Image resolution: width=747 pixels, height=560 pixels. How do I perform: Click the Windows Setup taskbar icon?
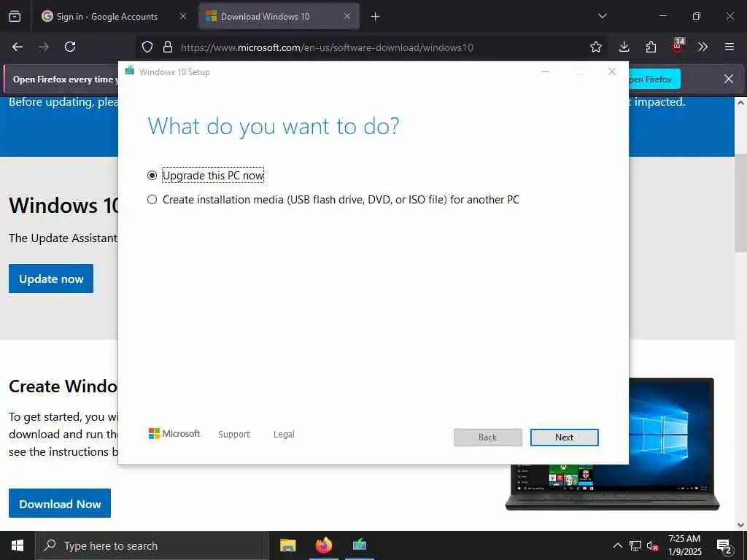360,545
